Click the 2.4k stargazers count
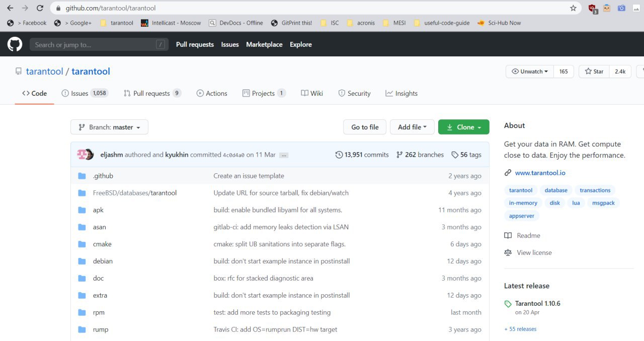The image size is (644, 341). pyautogui.click(x=620, y=72)
